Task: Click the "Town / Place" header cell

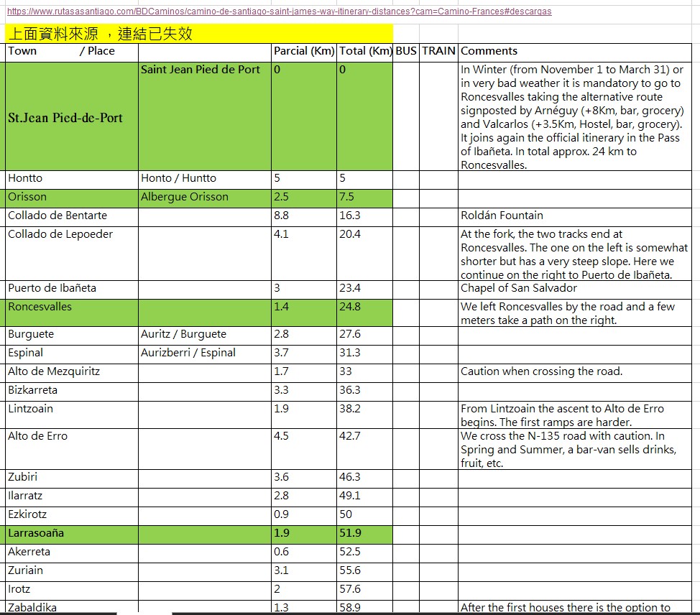Action: point(70,51)
